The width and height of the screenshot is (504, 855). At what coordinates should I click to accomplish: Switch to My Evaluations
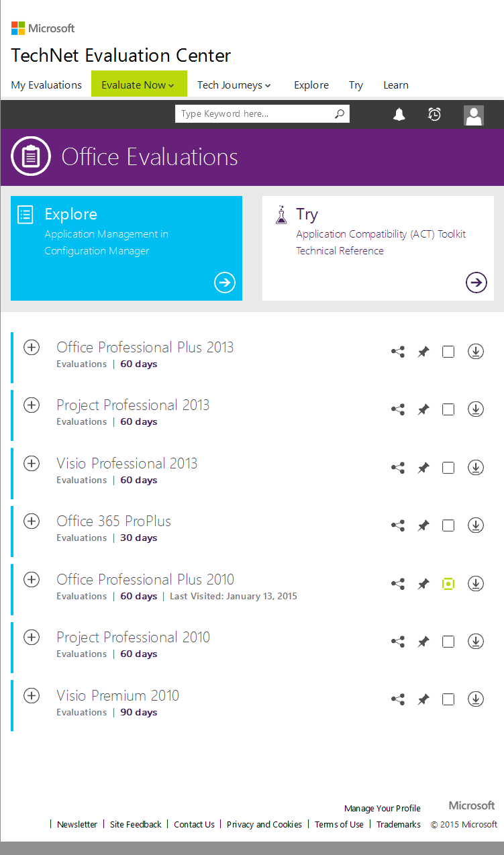46,85
